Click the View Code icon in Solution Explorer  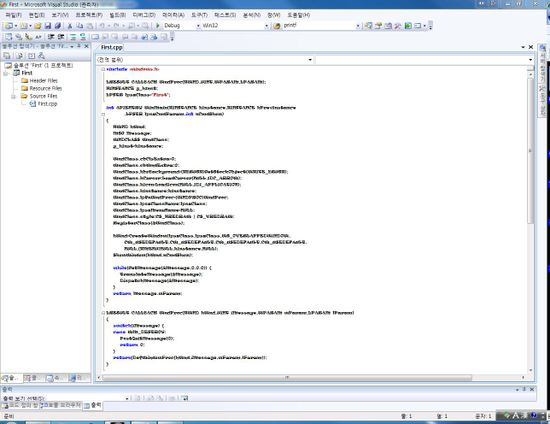[x=32, y=56]
